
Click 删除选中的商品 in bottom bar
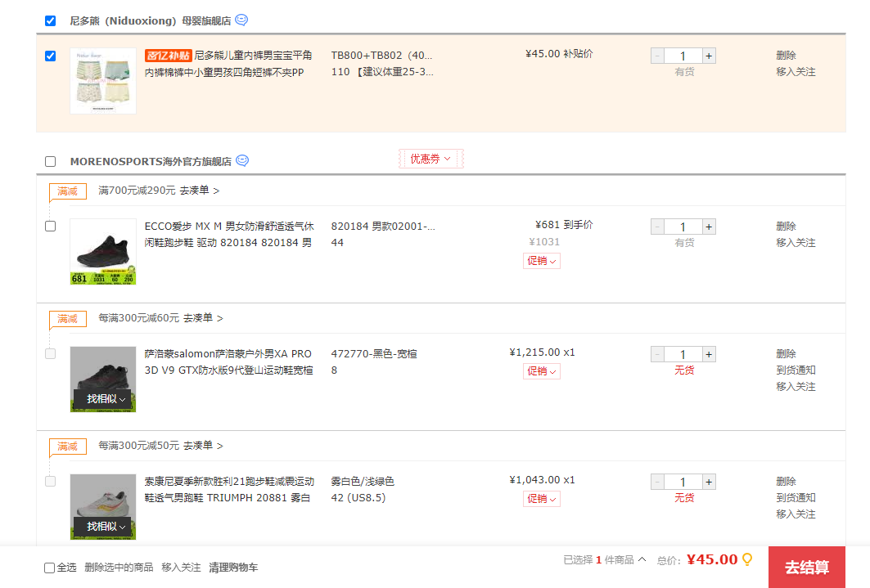119,567
